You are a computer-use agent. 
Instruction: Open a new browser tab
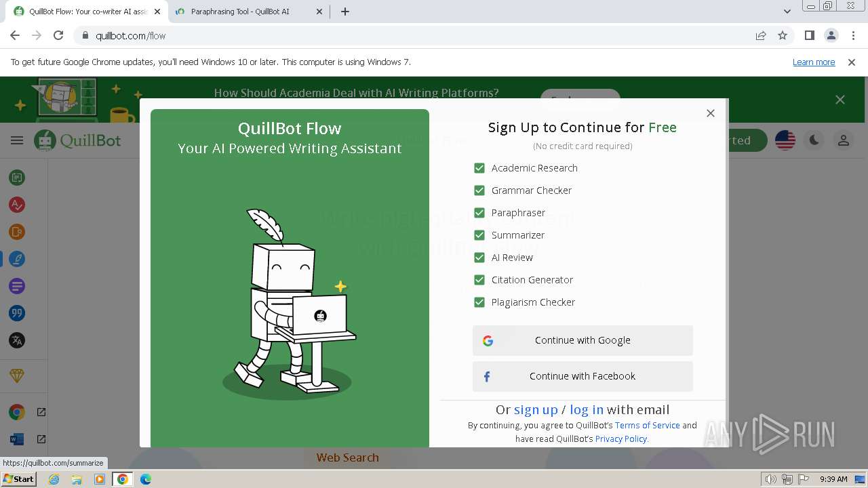pyautogui.click(x=345, y=12)
